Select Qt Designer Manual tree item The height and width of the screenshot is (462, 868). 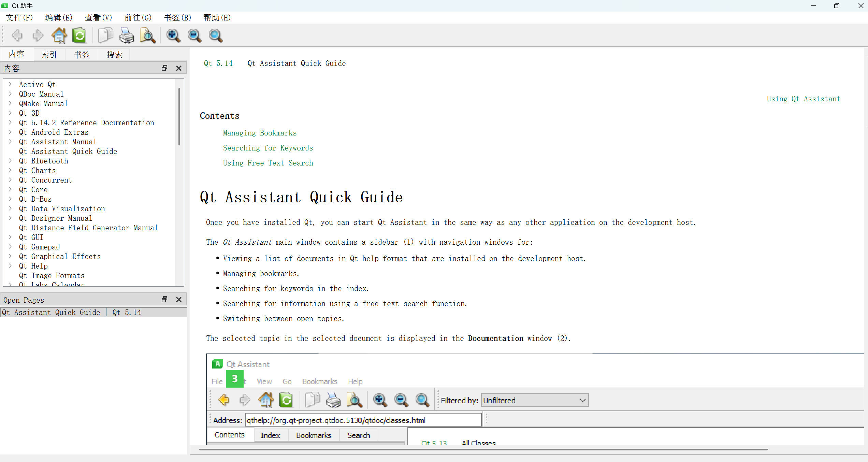click(x=55, y=218)
